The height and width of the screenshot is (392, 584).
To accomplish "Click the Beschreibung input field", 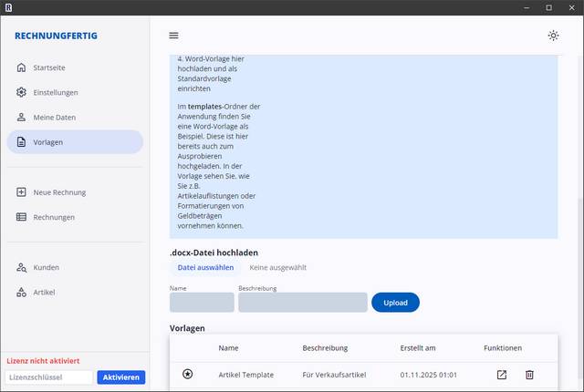I will 302,303.
